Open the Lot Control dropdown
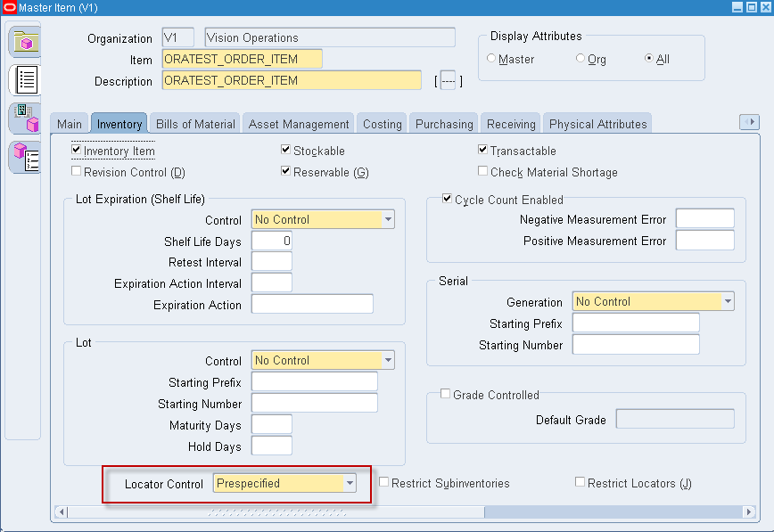The width and height of the screenshot is (774, 532). pos(387,360)
